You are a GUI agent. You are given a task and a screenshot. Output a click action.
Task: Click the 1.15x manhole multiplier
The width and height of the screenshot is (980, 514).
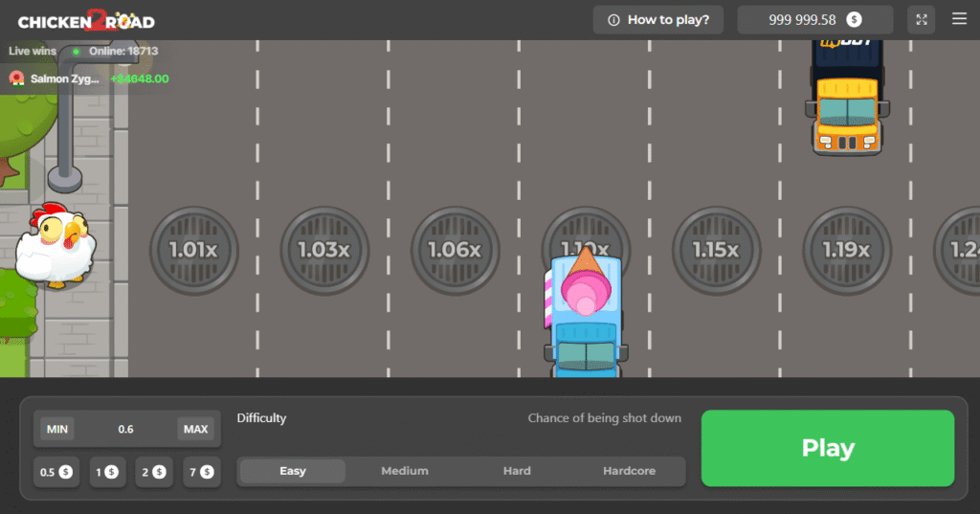tap(716, 250)
